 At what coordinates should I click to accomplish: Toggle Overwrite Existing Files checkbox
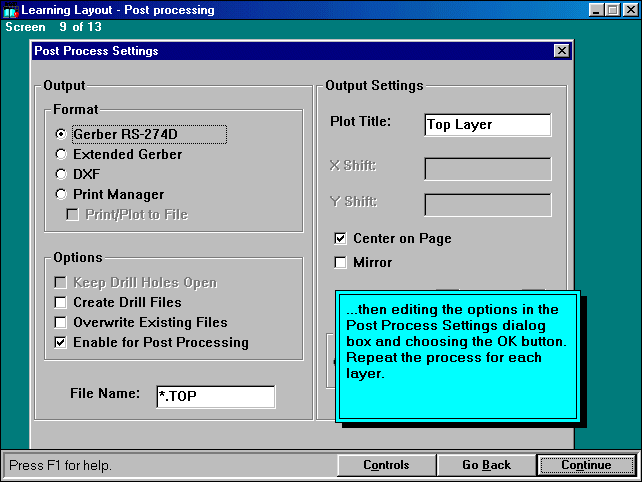pos(62,323)
